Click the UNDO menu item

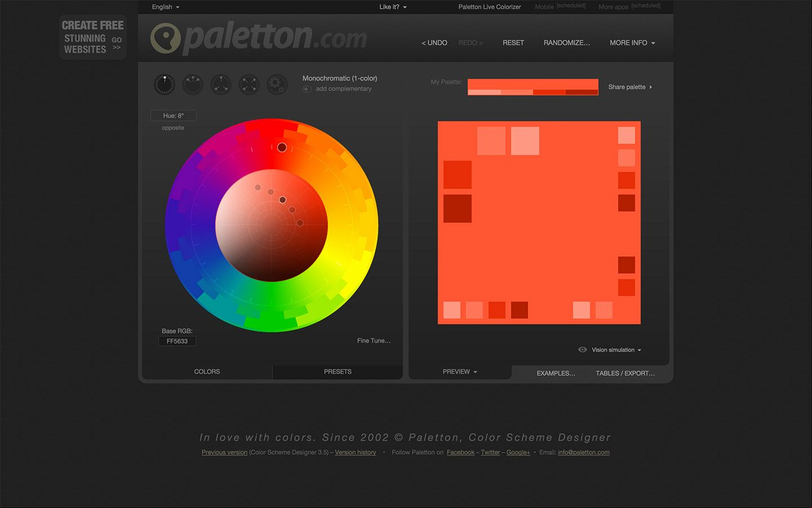pyautogui.click(x=434, y=43)
